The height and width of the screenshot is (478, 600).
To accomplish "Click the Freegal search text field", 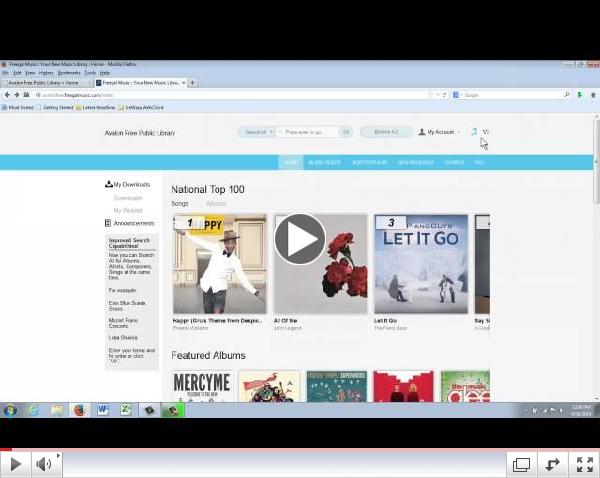I will coord(308,132).
